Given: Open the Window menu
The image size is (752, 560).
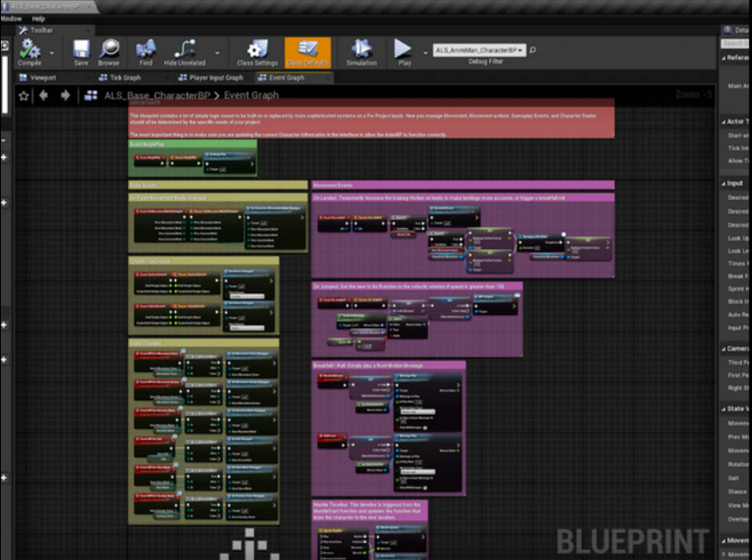Looking at the screenshot, I should pos(11,19).
